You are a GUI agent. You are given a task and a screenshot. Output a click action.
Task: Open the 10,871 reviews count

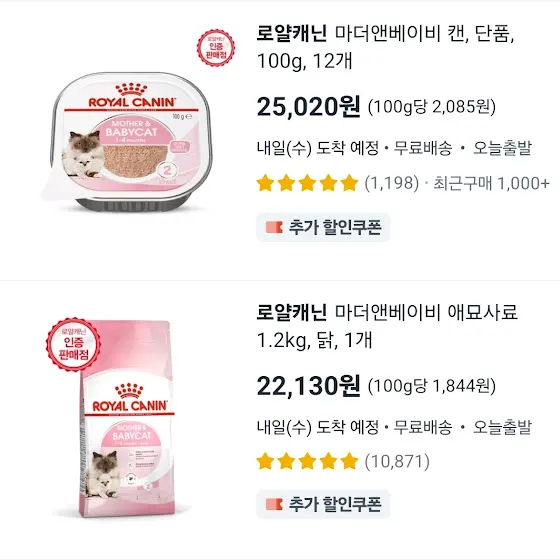point(397,461)
